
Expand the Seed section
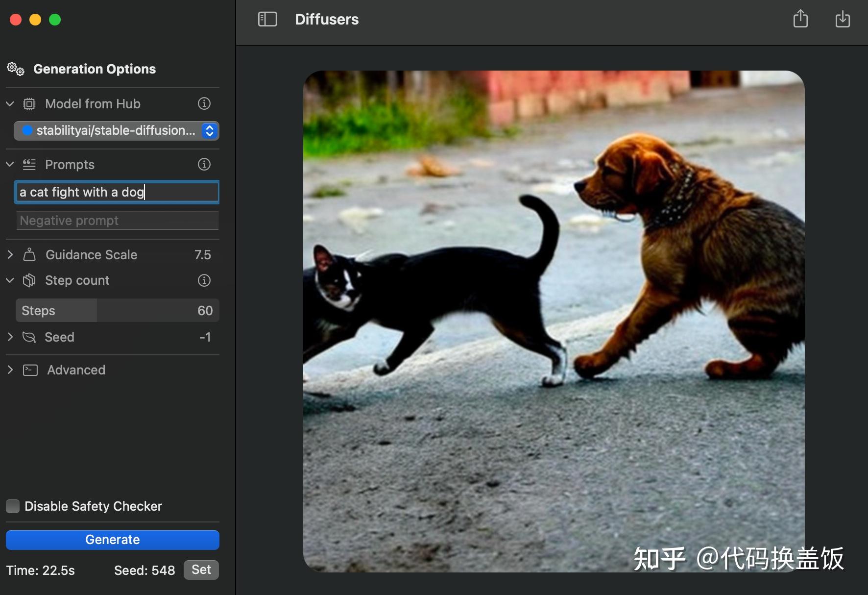point(10,337)
